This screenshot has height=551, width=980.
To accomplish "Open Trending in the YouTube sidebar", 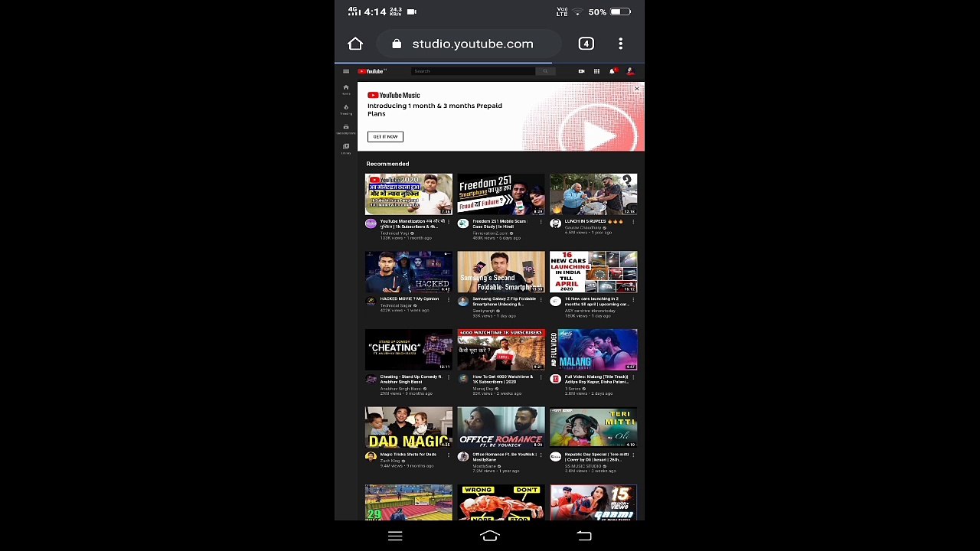I will (346, 109).
